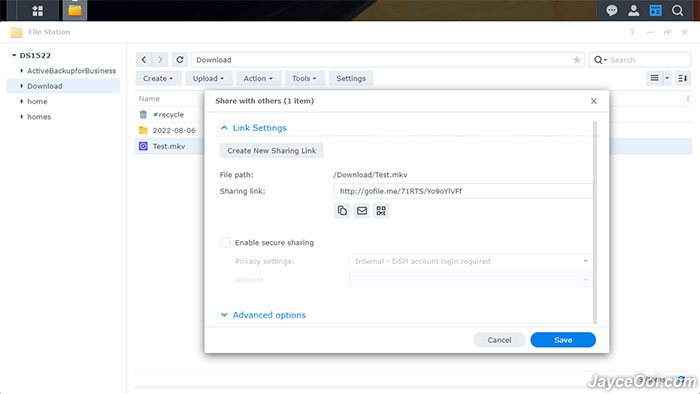Refresh the Download folder listing
This screenshot has width=700, height=394.
click(x=179, y=59)
